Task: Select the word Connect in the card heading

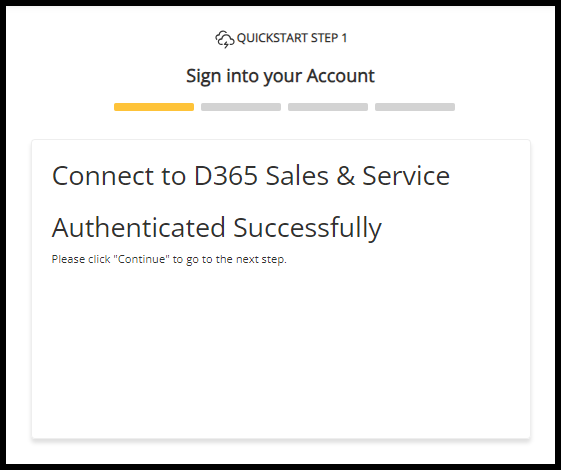Action: pyautogui.click(x=103, y=176)
